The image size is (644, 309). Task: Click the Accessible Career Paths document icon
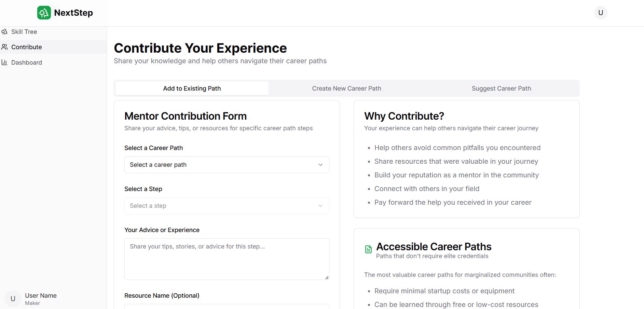[368, 249]
